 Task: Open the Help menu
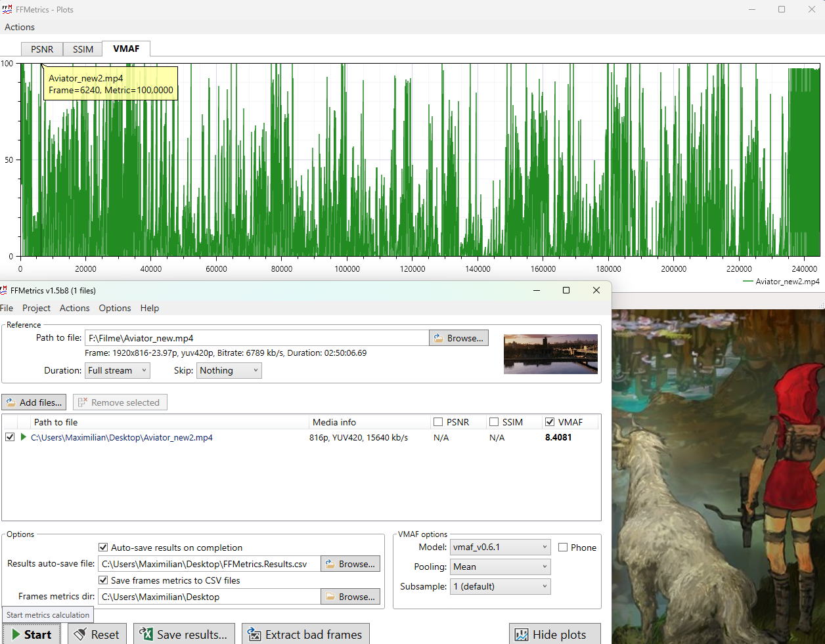149,308
